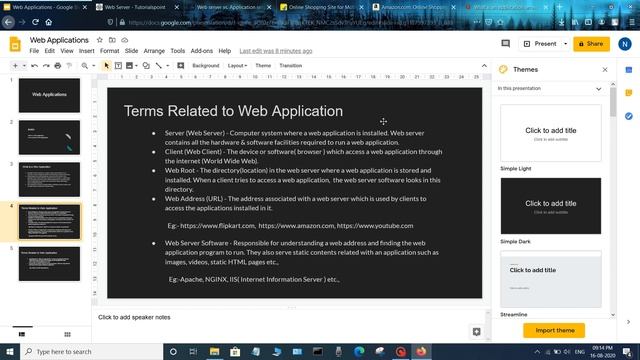640x360 pixels.
Task: Click the new slide plus icon
Action: 15,66
